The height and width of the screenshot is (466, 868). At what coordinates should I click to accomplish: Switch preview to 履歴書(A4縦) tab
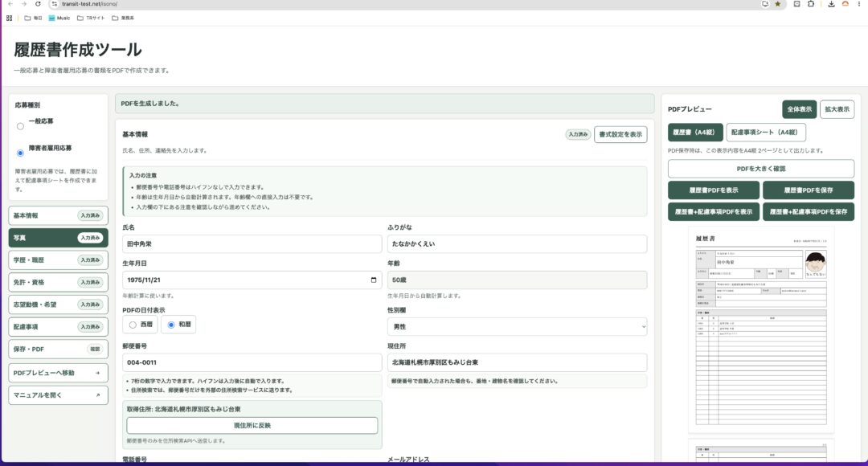tap(695, 133)
